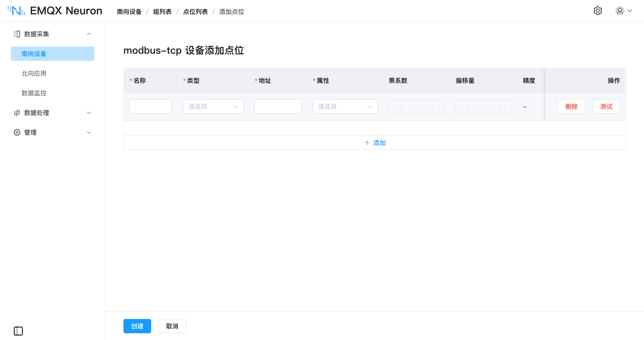This screenshot has height=340, width=644.
Task: Focus the 乘系数 number input
Action: 417,106
